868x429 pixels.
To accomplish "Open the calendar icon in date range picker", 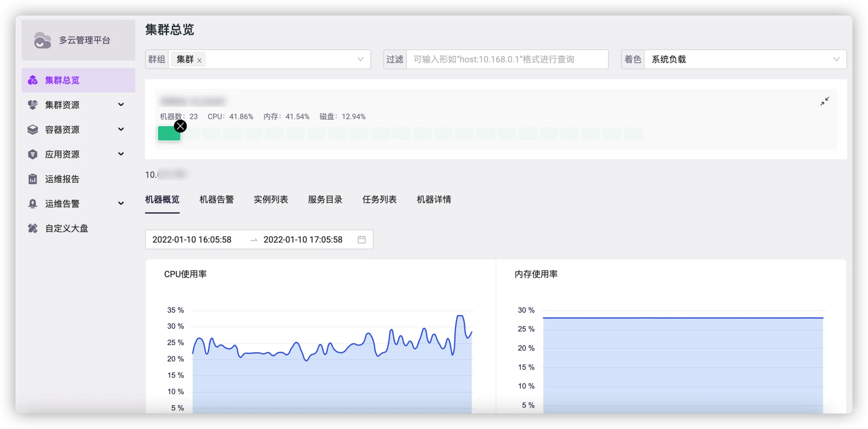I will pyautogui.click(x=362, y=240).
